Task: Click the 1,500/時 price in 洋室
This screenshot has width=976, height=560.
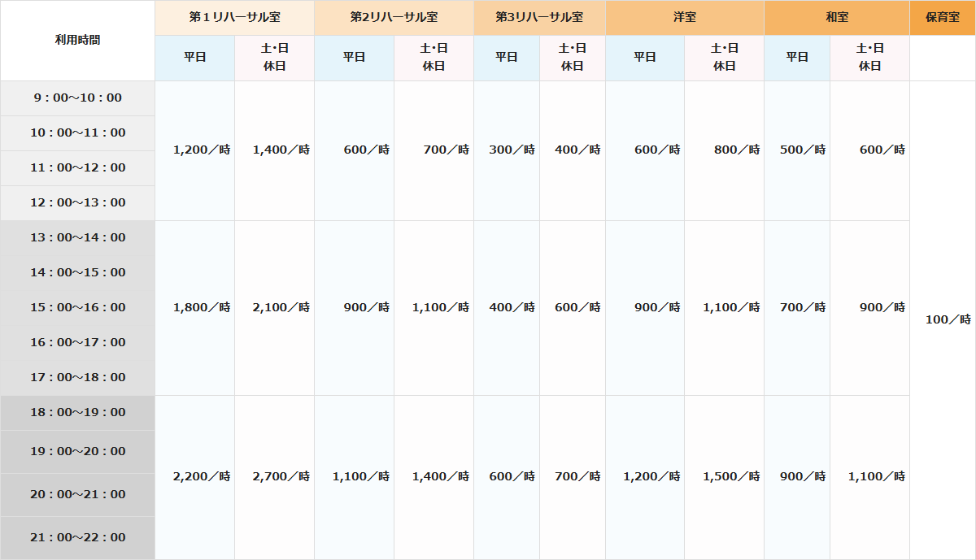Action: pyautogui.click(x=731, y=476)
